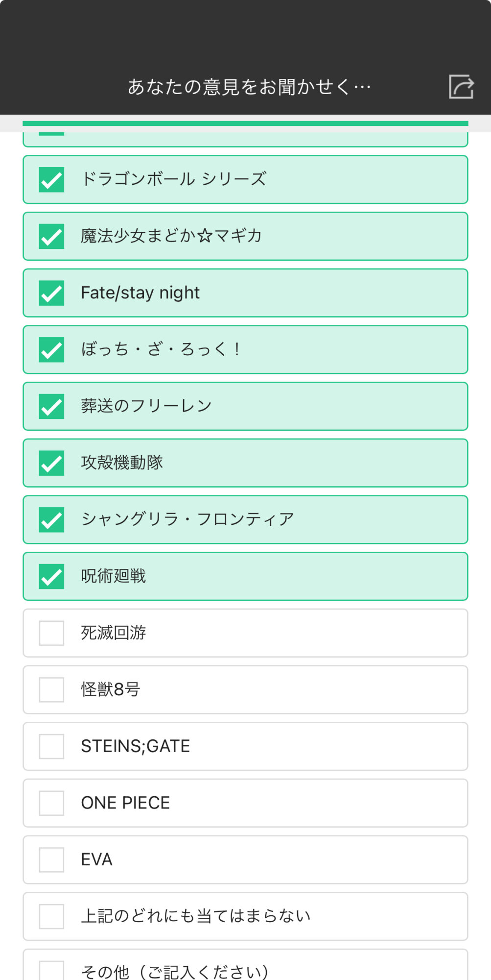Deselect 攻殻機動隊 checkbox

[x=51, y=463]
